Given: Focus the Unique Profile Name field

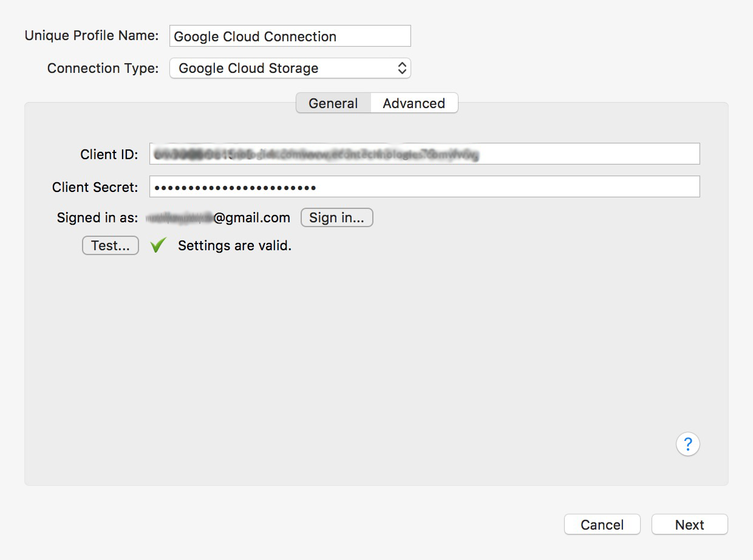Looking at the screenshot, I should click(290, 36).
